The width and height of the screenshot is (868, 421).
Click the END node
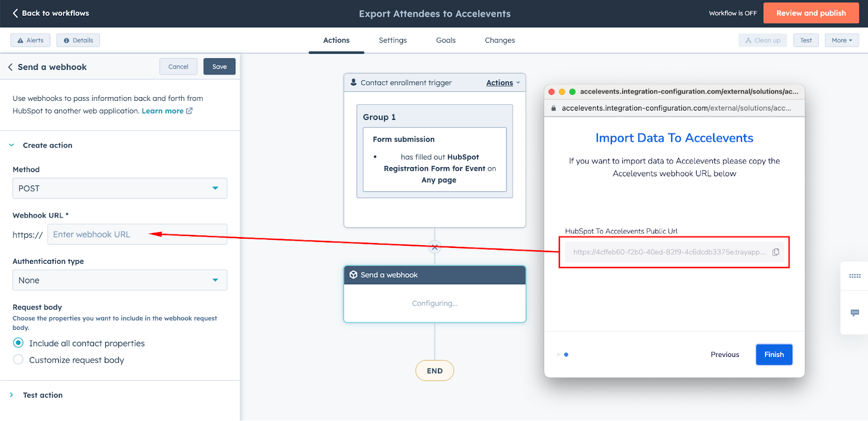tap(435, 371)
